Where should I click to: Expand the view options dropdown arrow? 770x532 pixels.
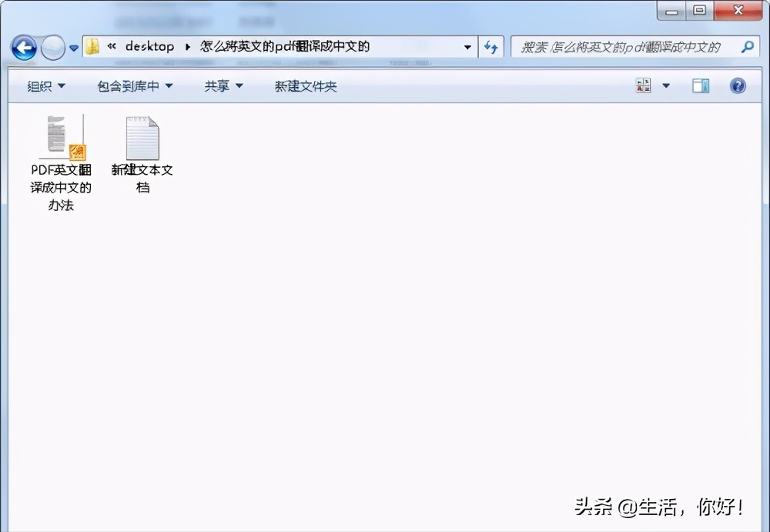(x=666, y=86)
